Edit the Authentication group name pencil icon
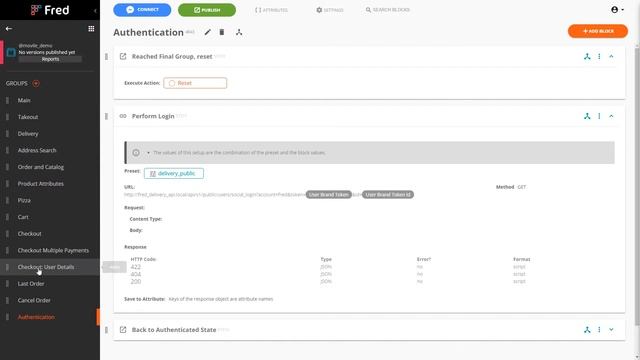 [207, 32]
